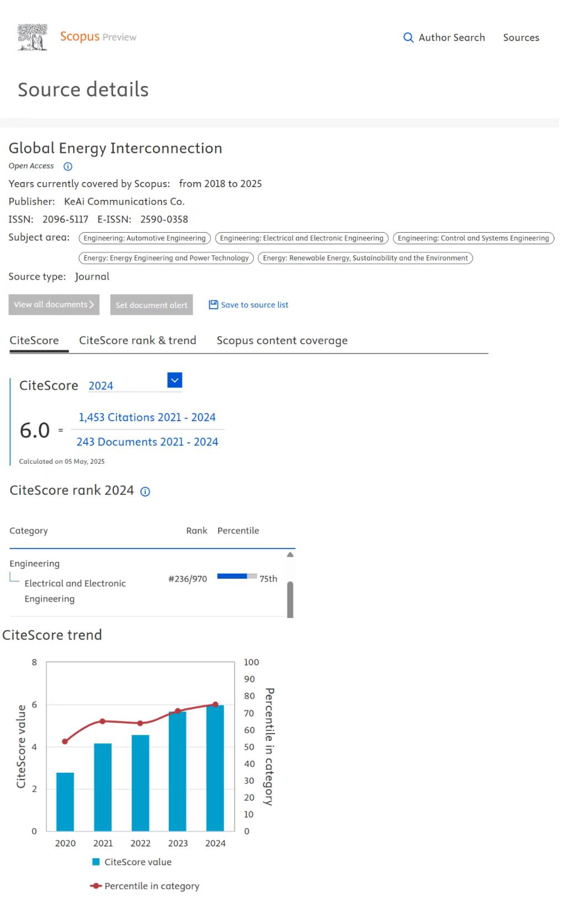Screen dimensions: 588x902
Task: Switch to CiteScore rank & trend tab
Action: coord(137,340)
